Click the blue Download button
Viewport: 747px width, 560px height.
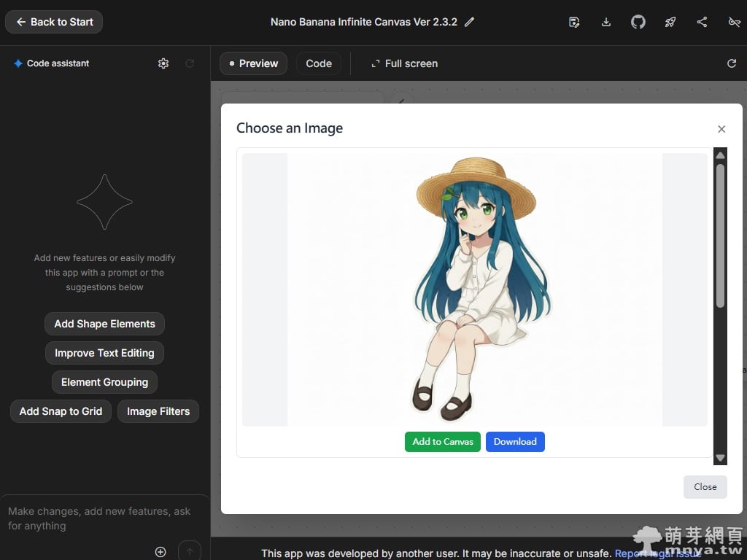pyautogui.click(x=515, y=442)
